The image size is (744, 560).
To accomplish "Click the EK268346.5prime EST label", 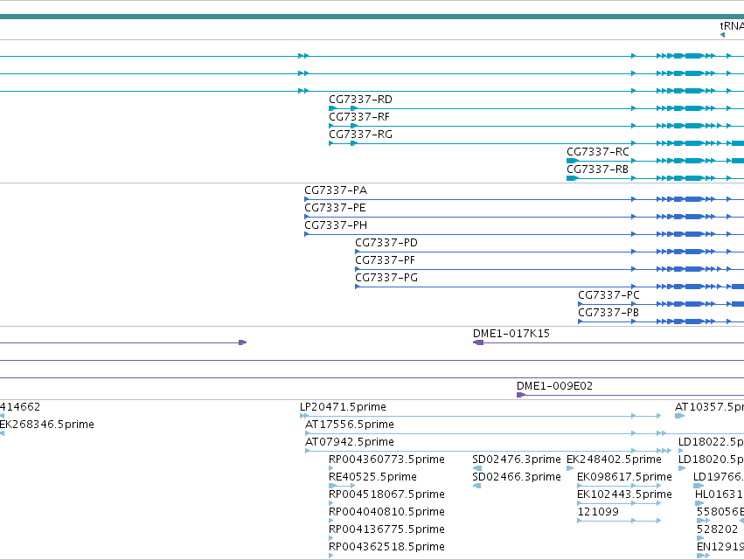I will pos(47,425).
